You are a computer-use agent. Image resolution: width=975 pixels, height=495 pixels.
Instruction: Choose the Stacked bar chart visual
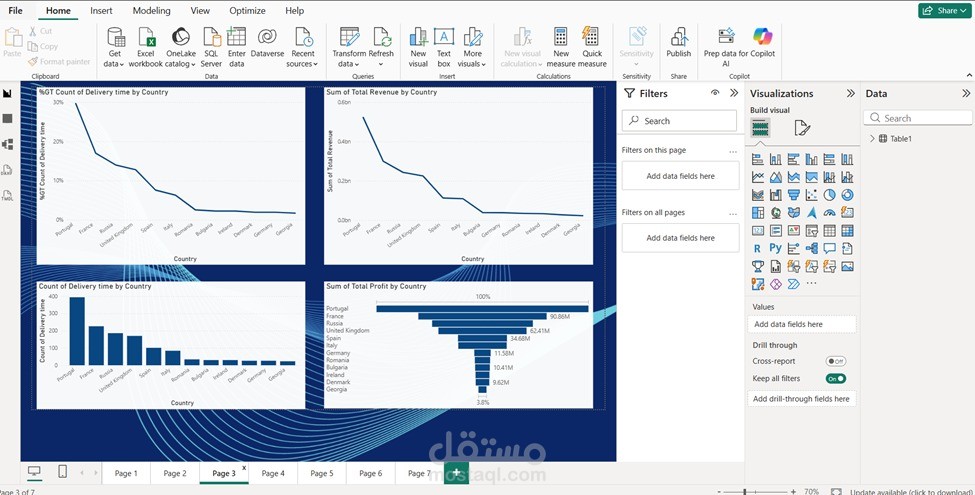[x=757, y=159]
